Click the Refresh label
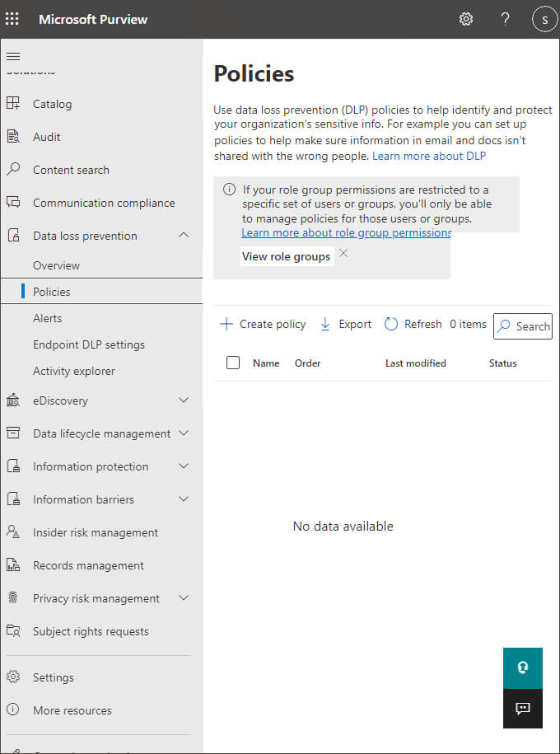This screenshot has height=754, width=560. click(423, 324)
